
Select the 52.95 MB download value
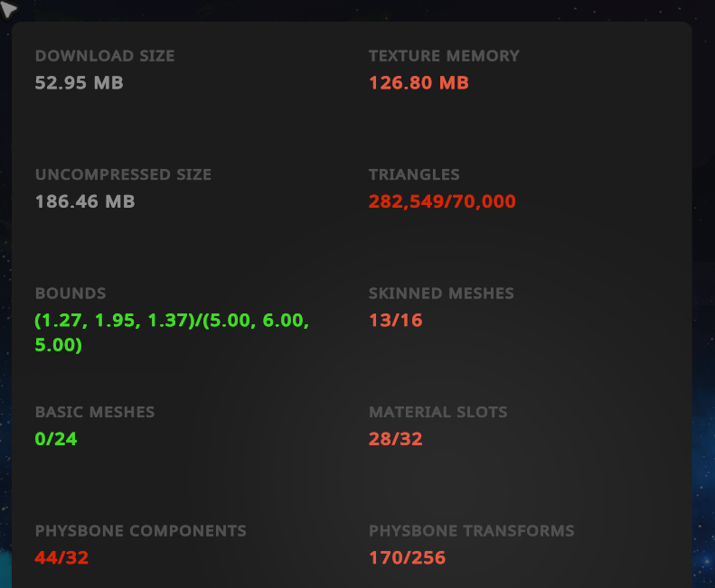pos(79,83)
